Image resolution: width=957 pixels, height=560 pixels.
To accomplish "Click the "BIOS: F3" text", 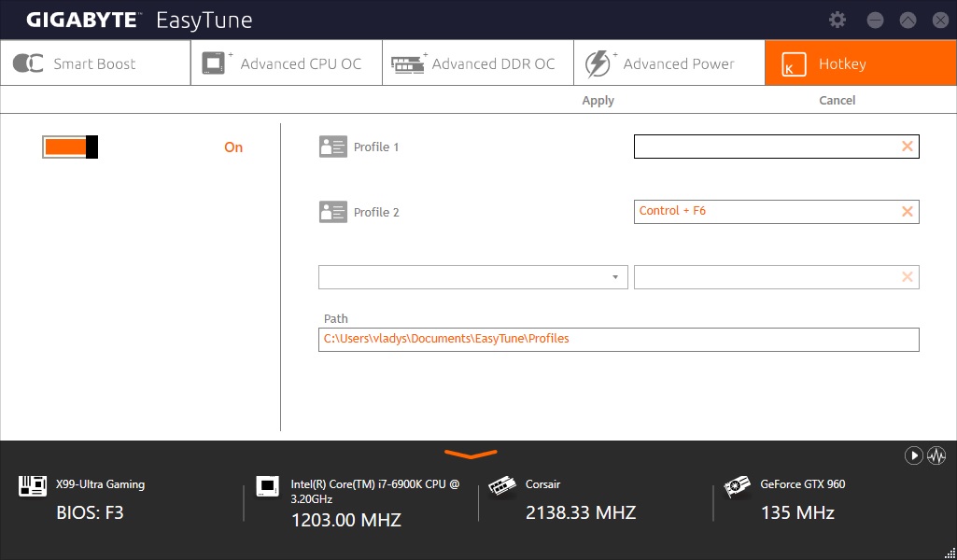I will [90, 512].
